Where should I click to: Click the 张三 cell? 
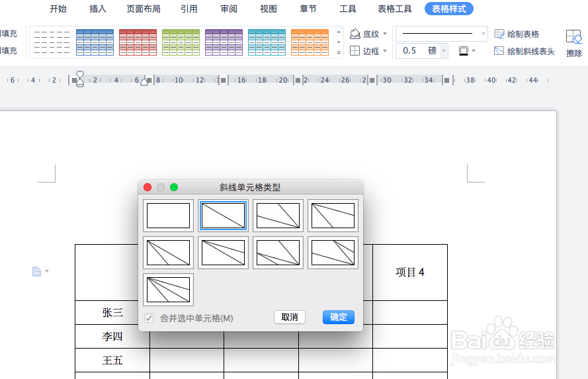coord(112,313)
